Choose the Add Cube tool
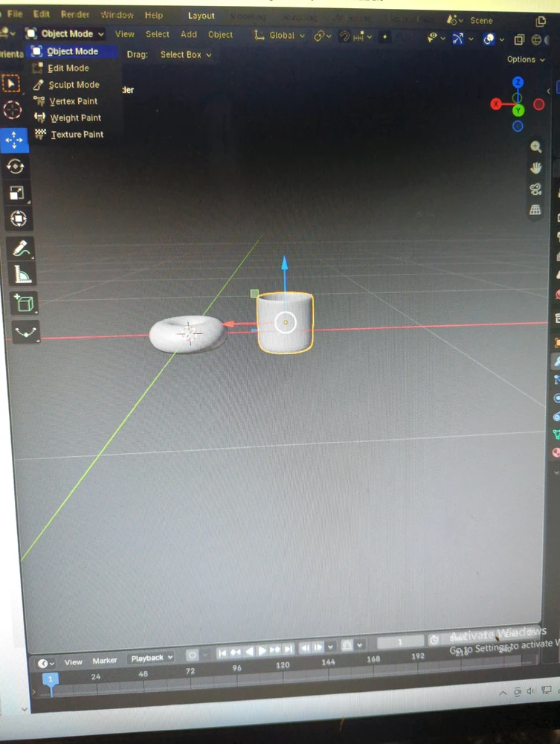560x744 pixels. coord(25,303)
